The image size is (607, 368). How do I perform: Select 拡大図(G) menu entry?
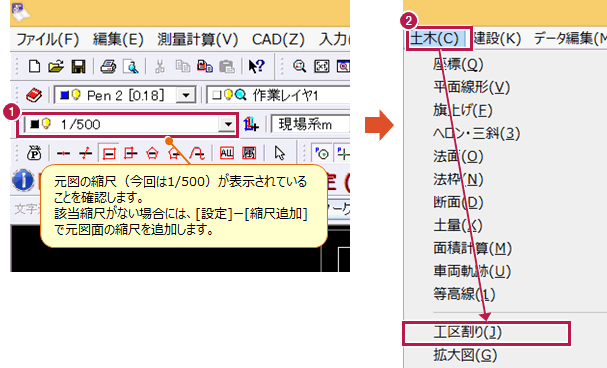pos(465,355)
